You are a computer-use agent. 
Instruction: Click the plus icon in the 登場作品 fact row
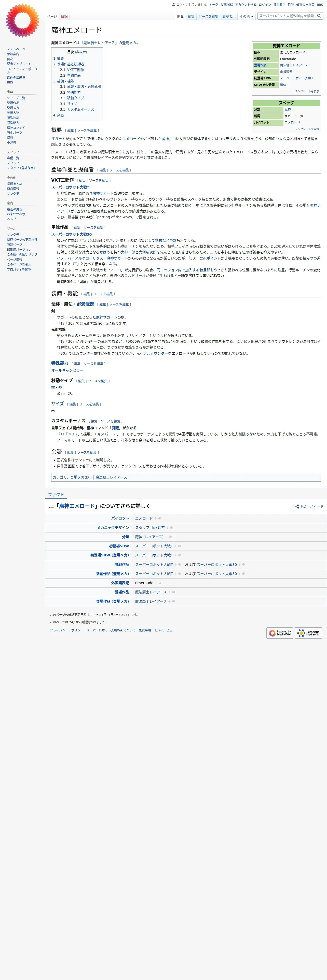click(x=169, y=592)
